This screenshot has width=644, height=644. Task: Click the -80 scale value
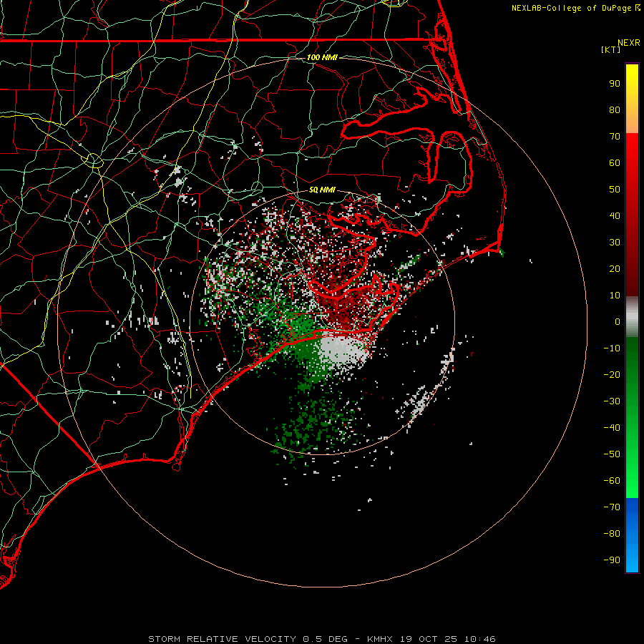coord(612,534)
